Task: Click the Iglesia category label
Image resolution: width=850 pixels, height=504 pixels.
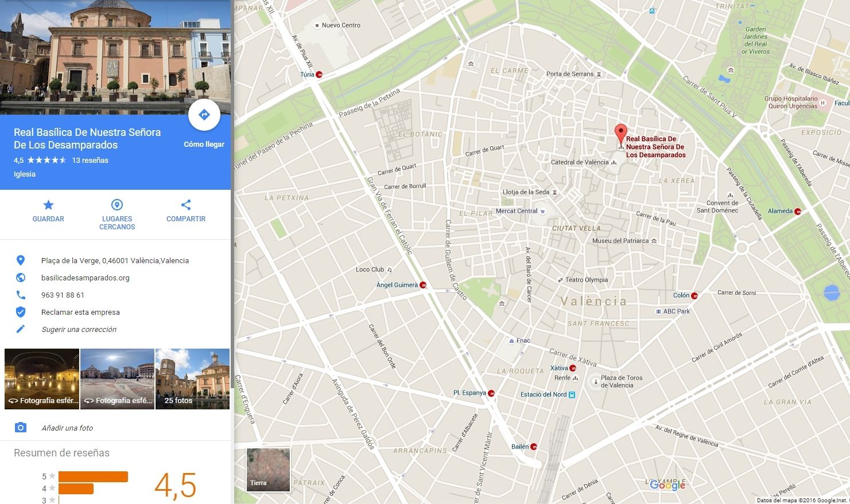Action: (25, 174)
